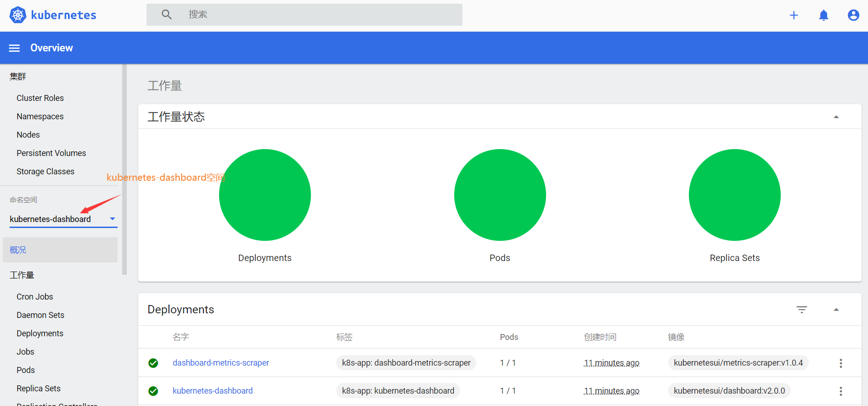The image size is (868, 406).
Task: Open the user account icon
Action: 853,15
